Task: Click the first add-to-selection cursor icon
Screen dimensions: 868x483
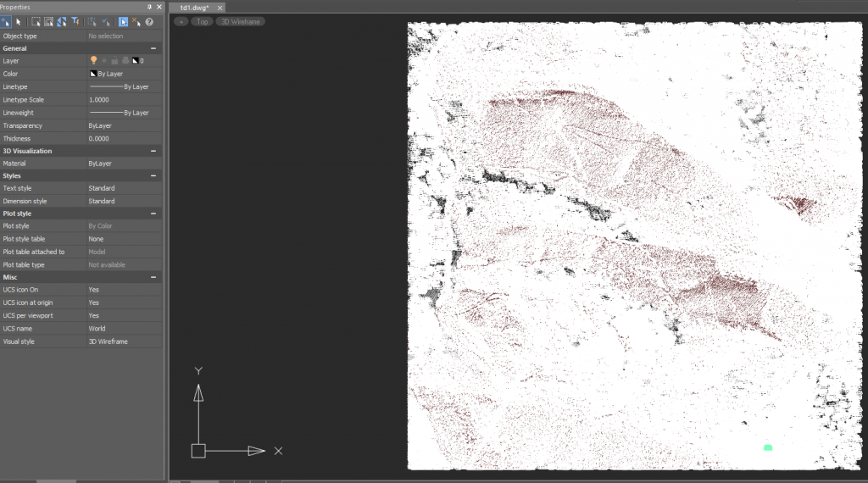Action: coord(6,22)
